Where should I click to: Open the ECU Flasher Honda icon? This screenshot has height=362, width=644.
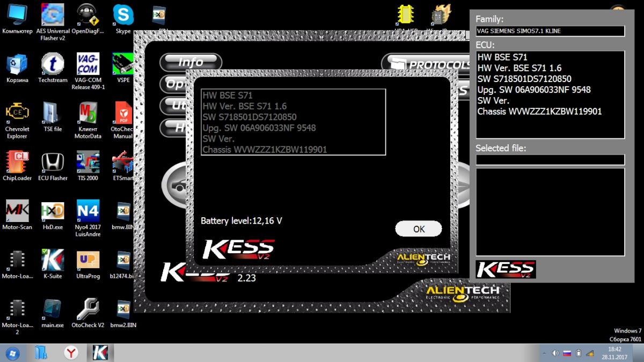[x=53, y=166]
